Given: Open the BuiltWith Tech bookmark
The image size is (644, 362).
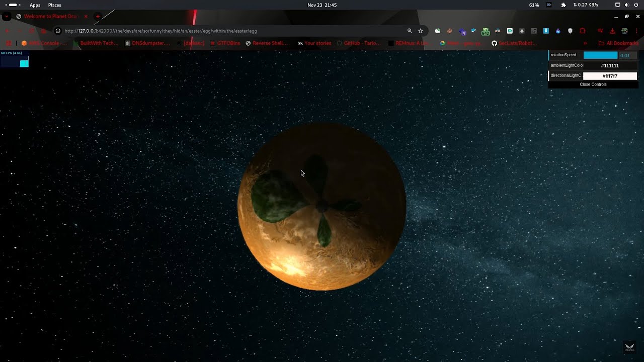Looking at the screenshot, I should (x=95, y=43).
